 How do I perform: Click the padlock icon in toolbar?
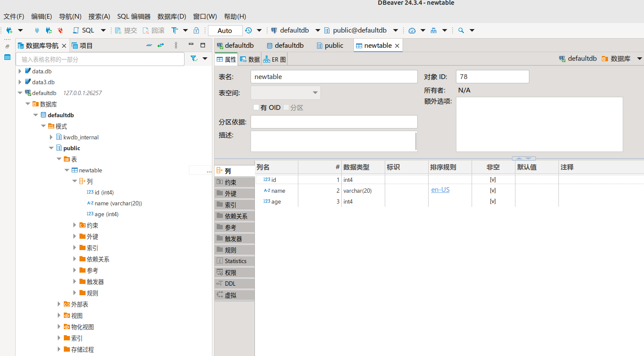(196, 30)
